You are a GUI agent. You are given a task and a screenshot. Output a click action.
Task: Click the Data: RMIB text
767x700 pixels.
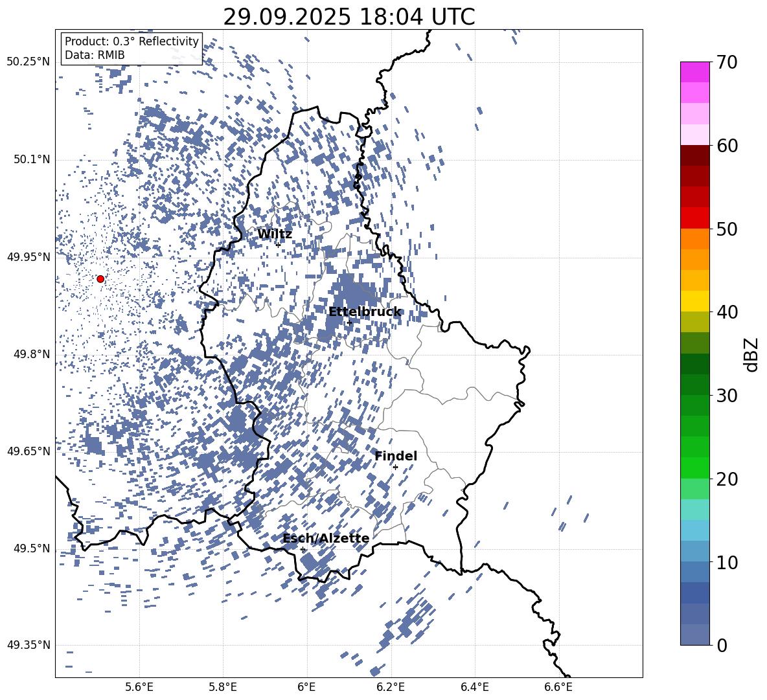95,55
